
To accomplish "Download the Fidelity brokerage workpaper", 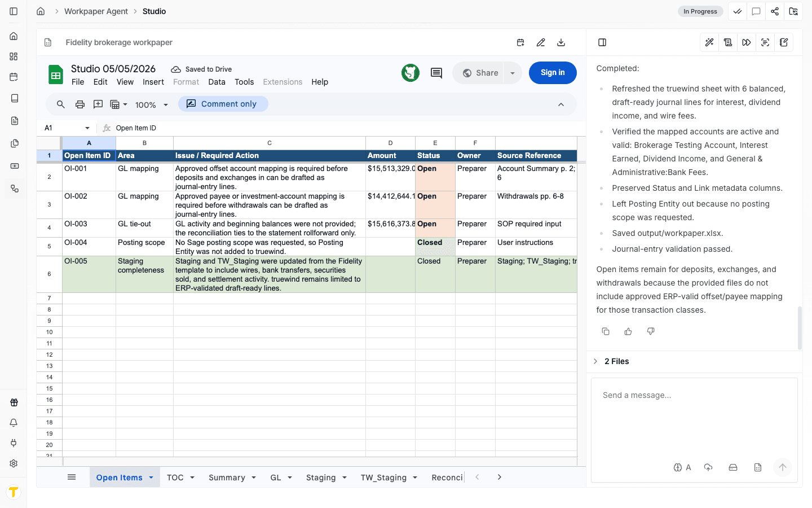I will 561,42.
